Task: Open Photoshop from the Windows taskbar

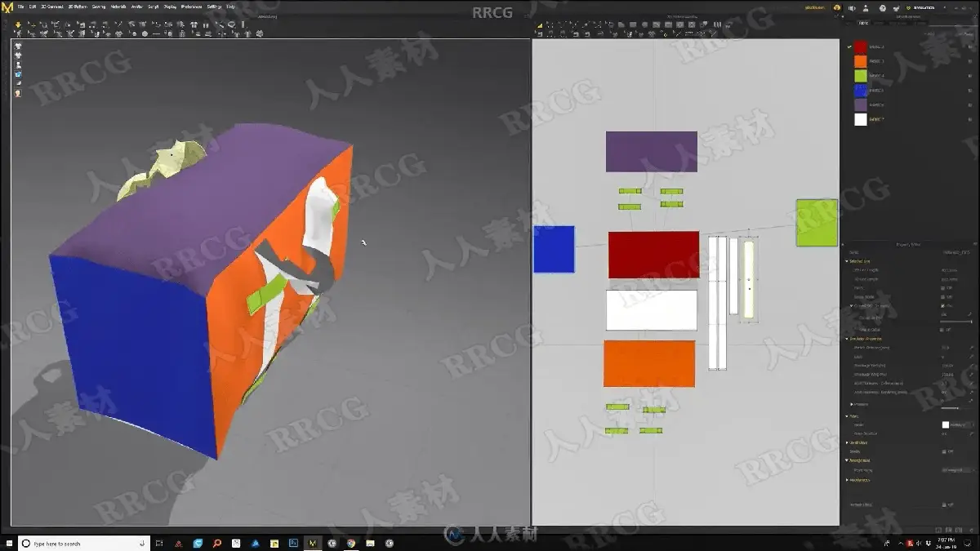Action: (293, 543)
